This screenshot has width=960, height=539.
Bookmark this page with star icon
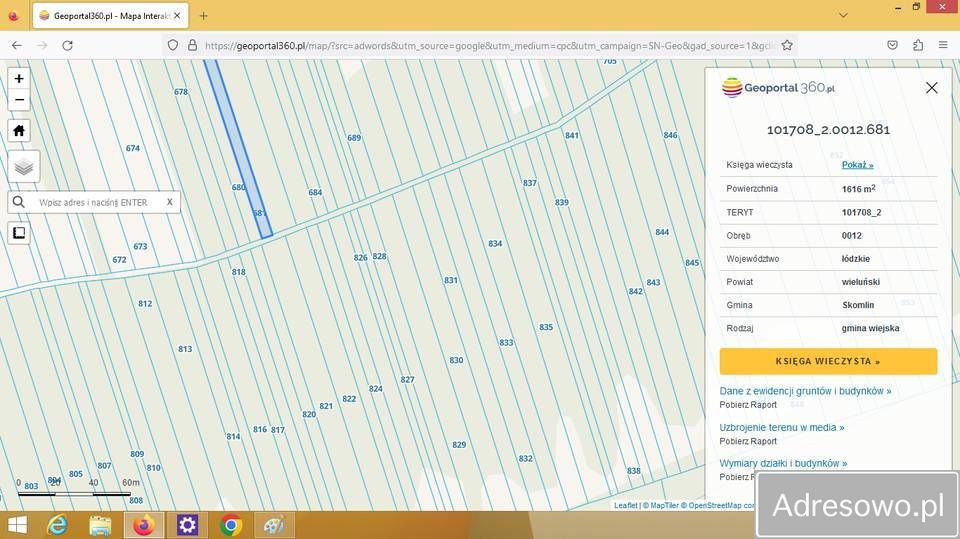[787, 45]
